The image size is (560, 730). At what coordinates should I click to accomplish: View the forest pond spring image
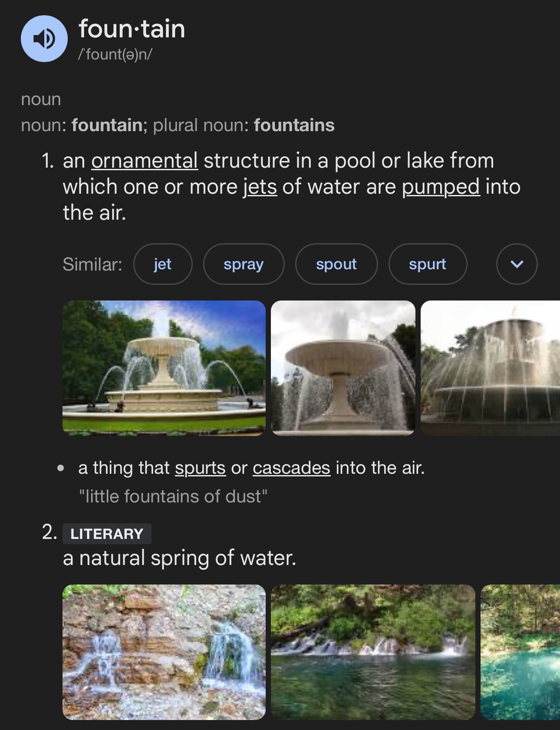373,652
